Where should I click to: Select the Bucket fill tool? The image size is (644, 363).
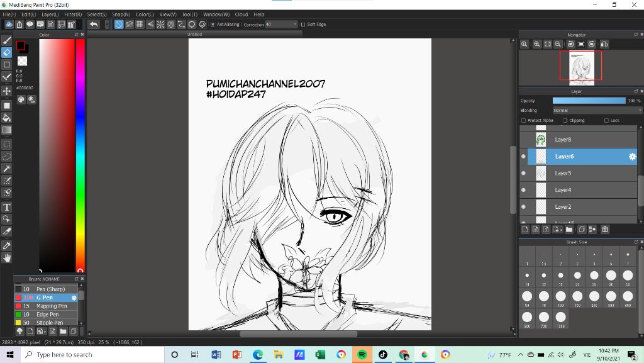pos(7,118)
